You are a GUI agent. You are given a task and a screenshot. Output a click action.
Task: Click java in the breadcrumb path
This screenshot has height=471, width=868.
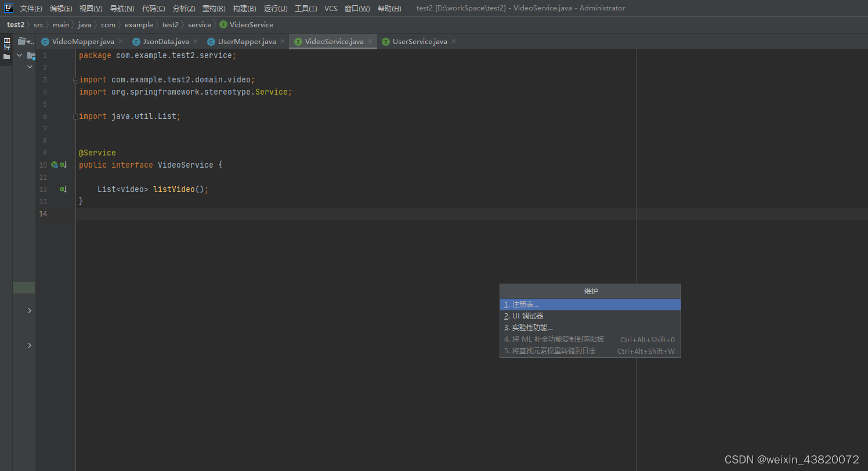(x=85, y=25)
